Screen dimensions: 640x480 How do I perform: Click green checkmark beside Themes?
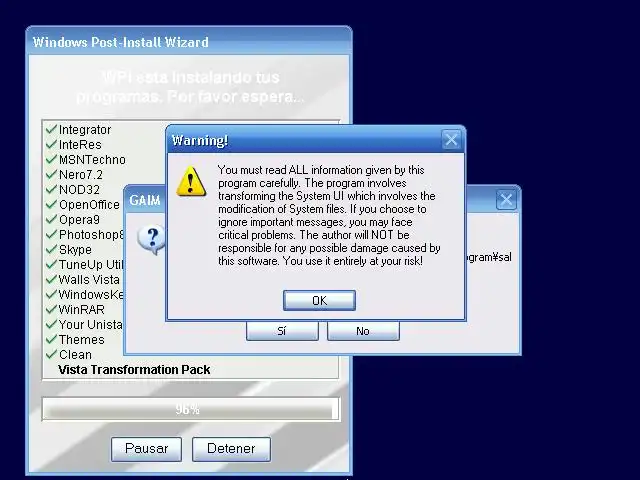tap(51, 339)
